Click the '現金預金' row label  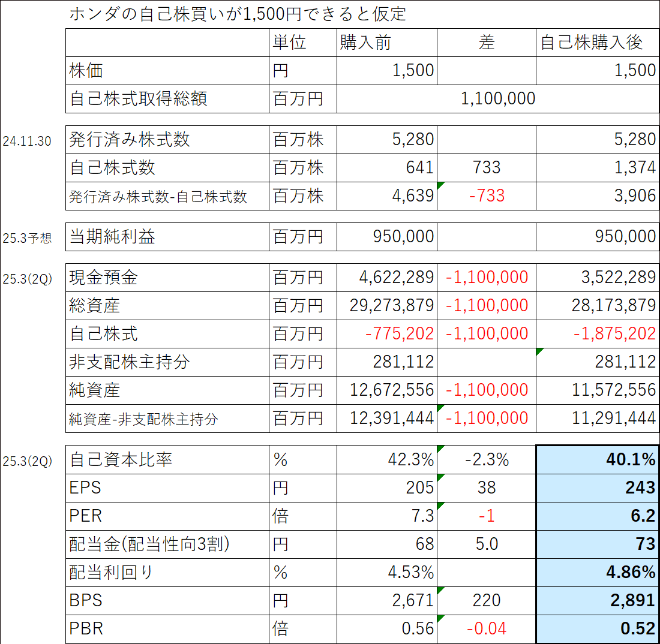[103, 278]
